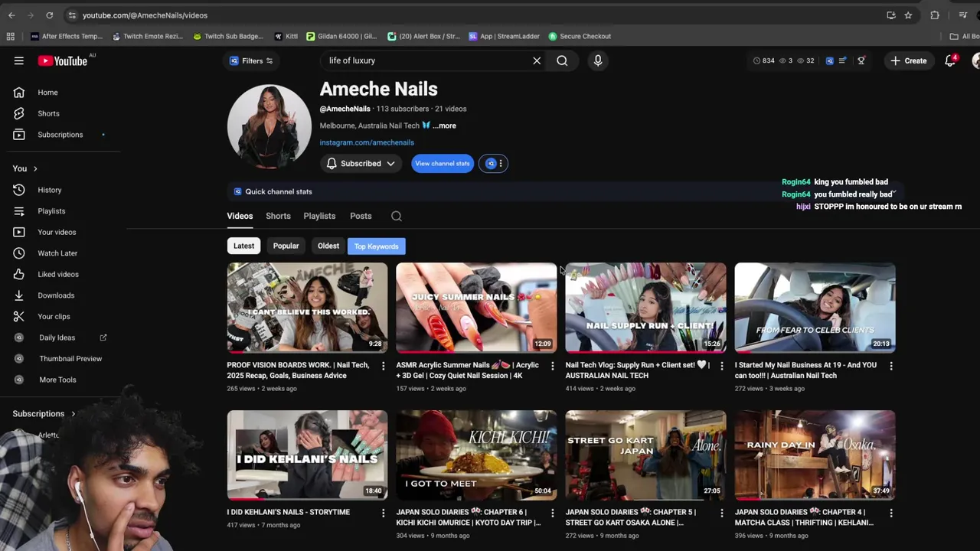
Task: Start voice search with the microphone
Action: pos(598,60)
